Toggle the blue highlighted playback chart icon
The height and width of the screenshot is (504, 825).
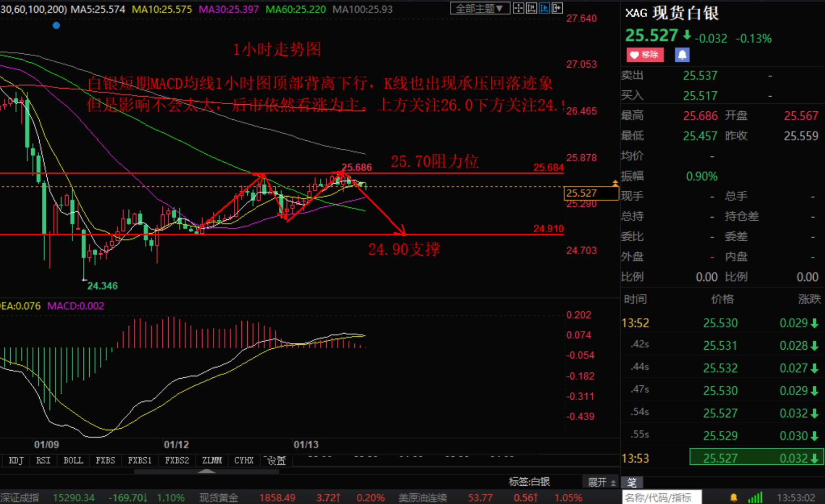click(x=544, y=8)
